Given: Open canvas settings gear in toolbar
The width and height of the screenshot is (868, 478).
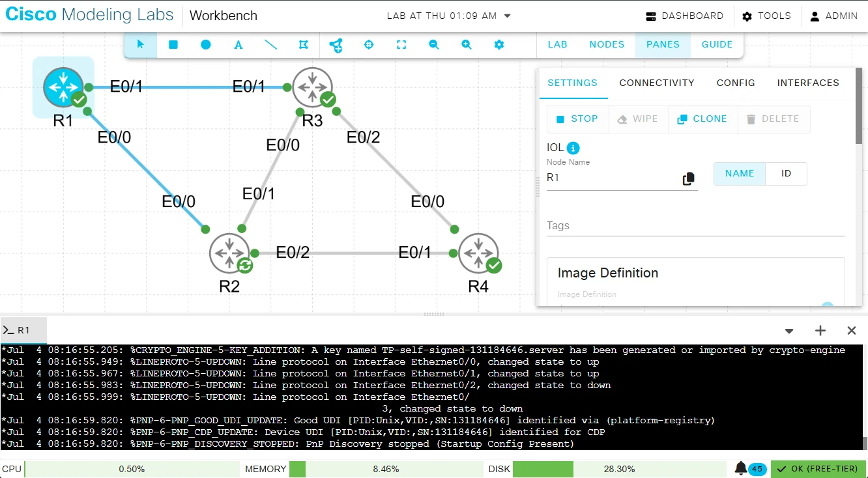Looking at the screenshot, I should 499,45.
